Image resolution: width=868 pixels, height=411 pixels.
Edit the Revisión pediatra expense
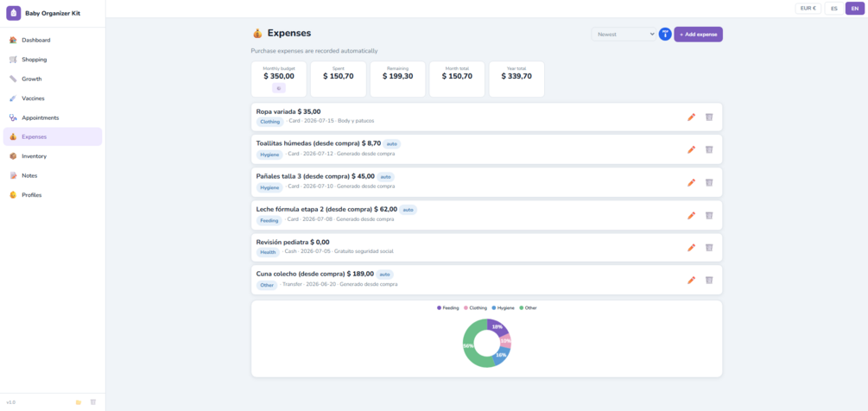[x=691, y=248]
